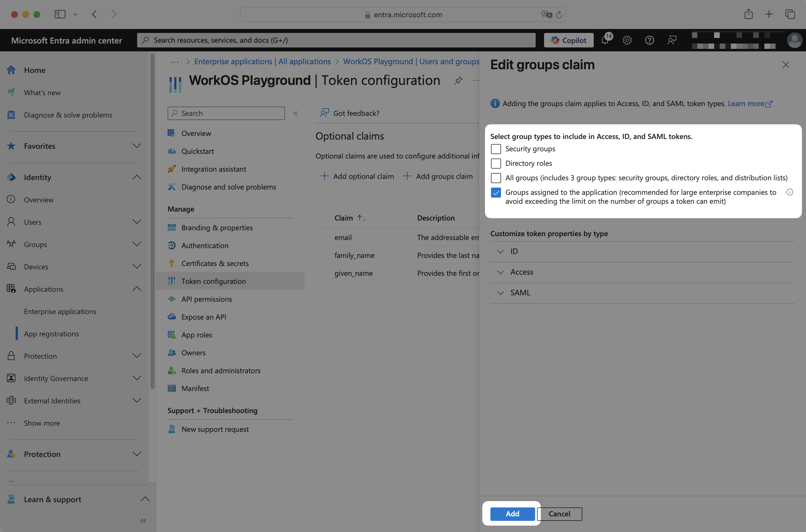This screenshot has width=806, height=532.
Task: Enable the Security groups checkbox
Action: pos(496,148)
